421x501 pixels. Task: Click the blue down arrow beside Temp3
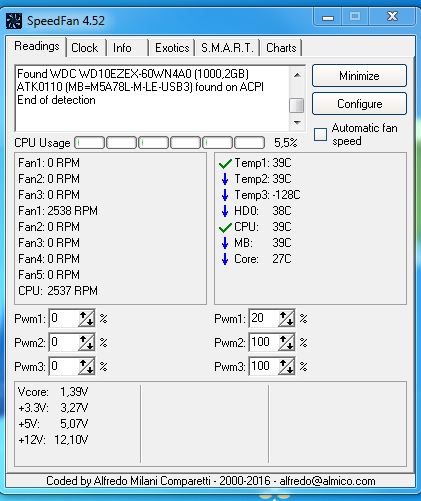click(x=225, y=195)
